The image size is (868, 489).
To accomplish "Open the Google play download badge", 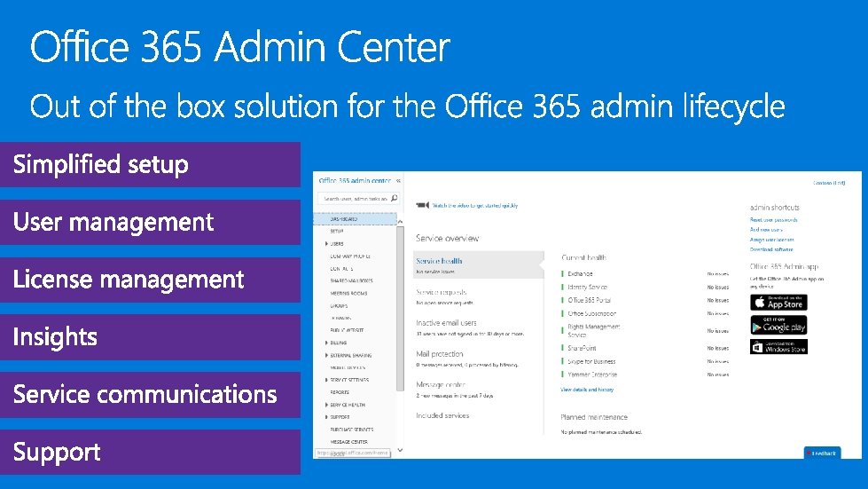I will (778, 325).
